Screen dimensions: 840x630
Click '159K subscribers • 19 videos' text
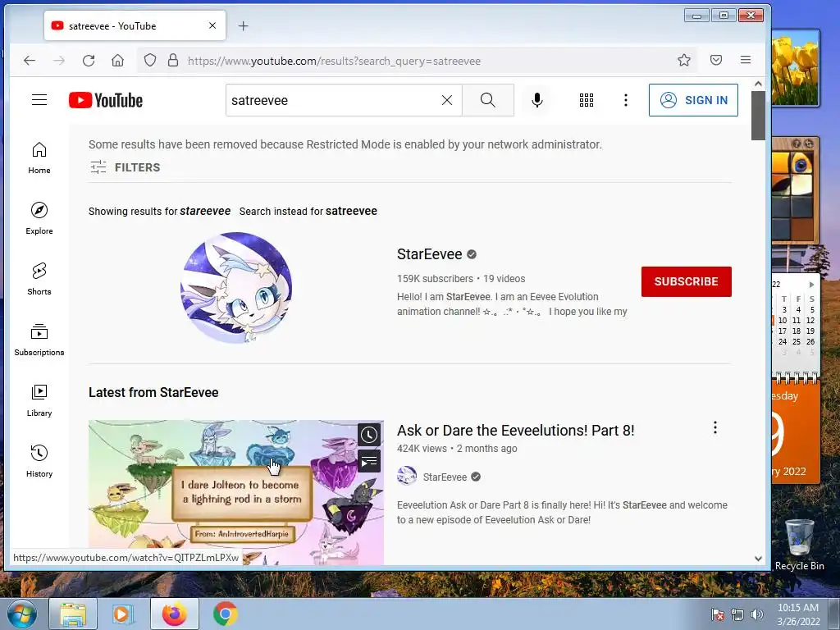(461, 279)
